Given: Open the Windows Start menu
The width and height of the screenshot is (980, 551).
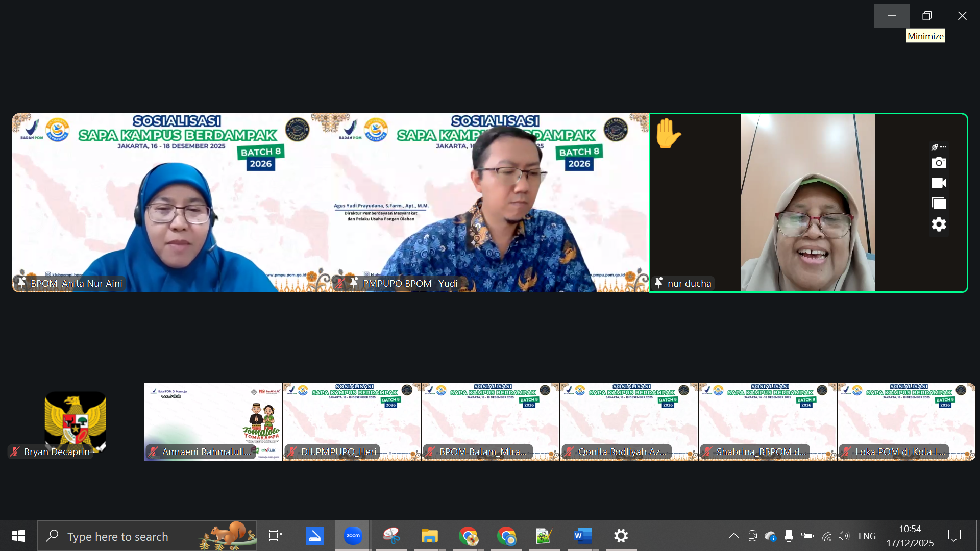Looking at the screenshot, I should click(18, 536).
